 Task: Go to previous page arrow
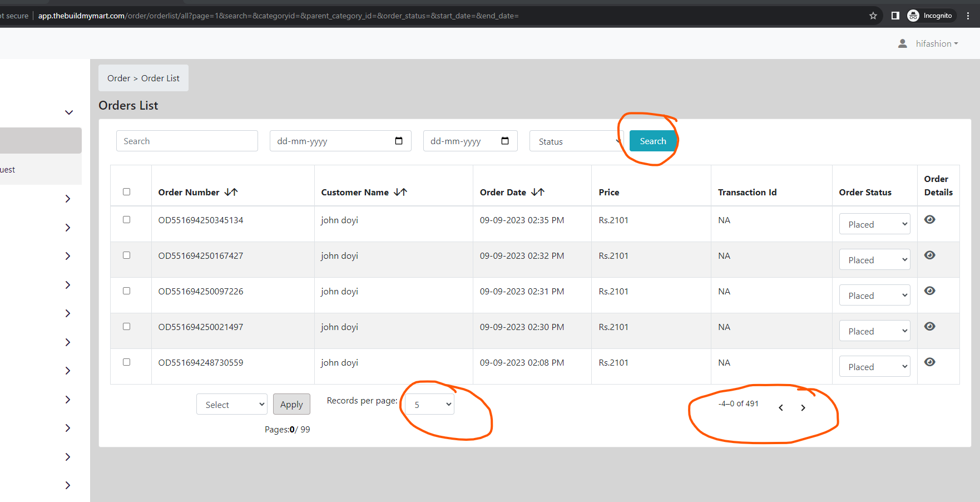781,407
